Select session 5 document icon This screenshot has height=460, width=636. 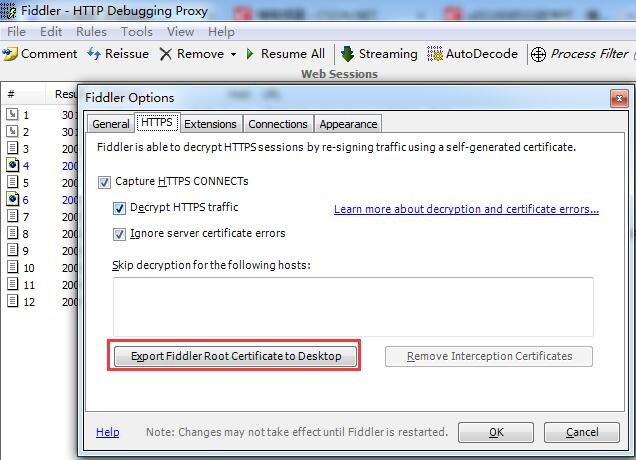pyautogui.click(x=13, y=182)
